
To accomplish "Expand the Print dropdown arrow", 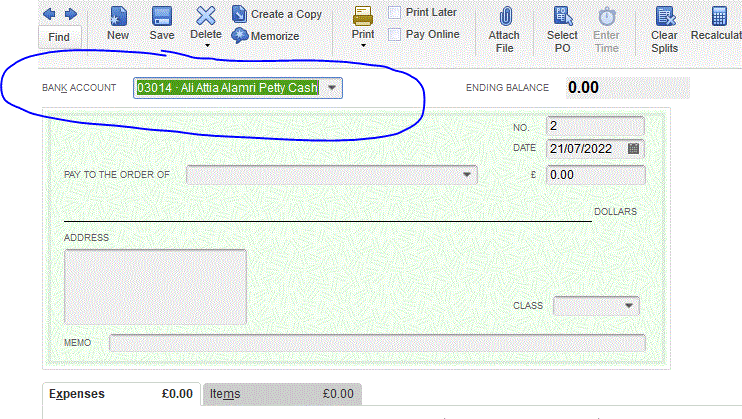I will pyautogui.click(x=363, y=46).
